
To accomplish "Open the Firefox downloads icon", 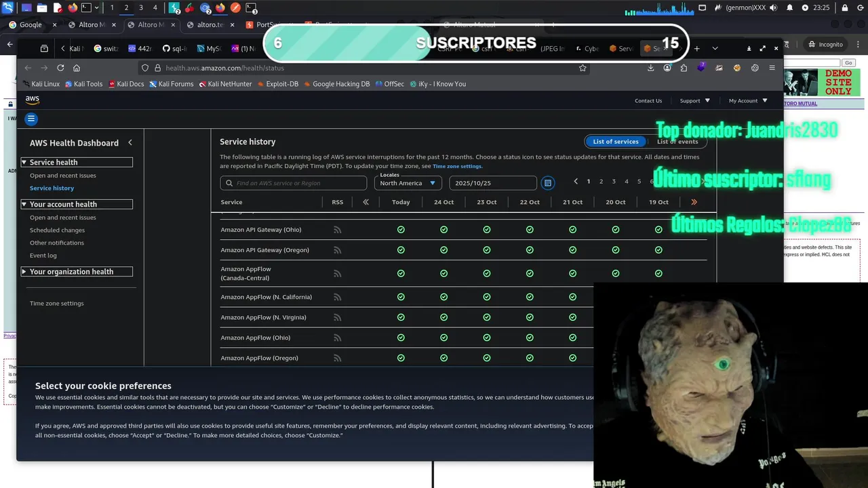I will pyautogui.click(x=651, y=68).
